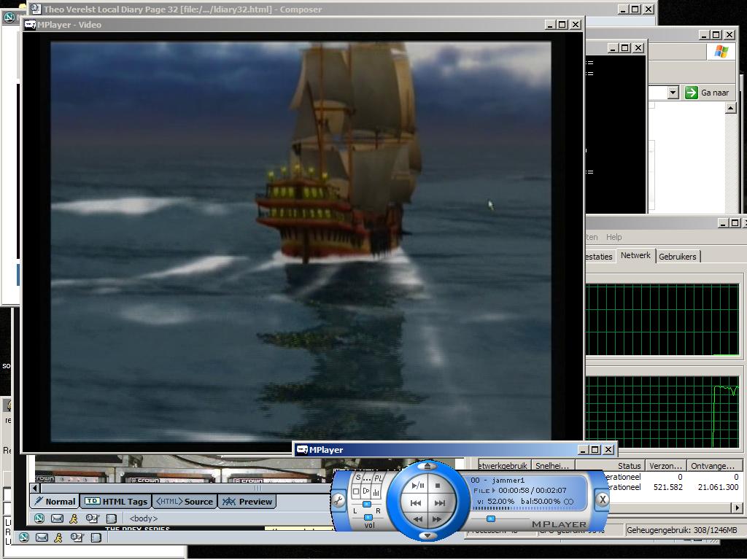Screen dimensions: 747x560
Task: Click the "00 - jammer1" track title display
Action: click(498, 480)
